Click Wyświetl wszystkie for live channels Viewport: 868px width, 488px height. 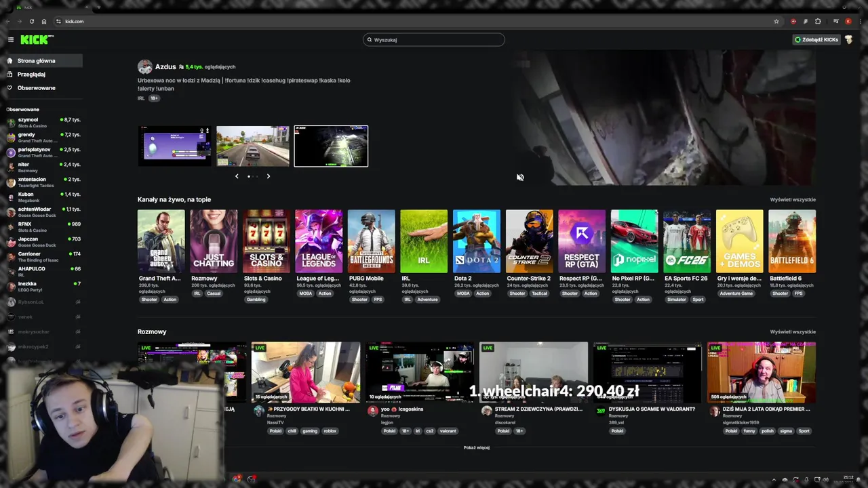tap(793, 200)
